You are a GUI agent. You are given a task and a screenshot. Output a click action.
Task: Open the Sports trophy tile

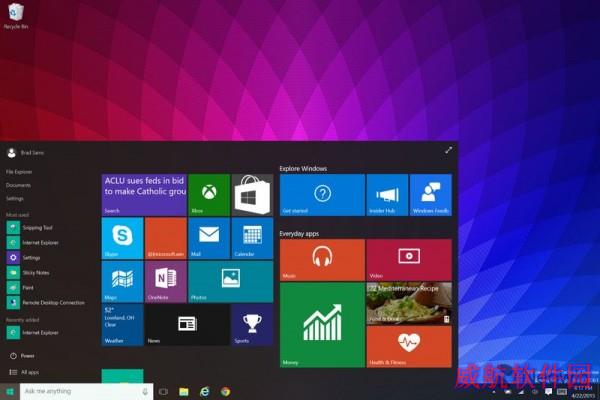coord(253,325)
